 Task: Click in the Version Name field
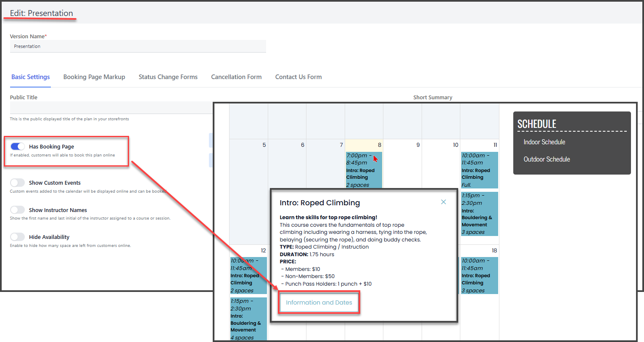click(x=138, y=46)
